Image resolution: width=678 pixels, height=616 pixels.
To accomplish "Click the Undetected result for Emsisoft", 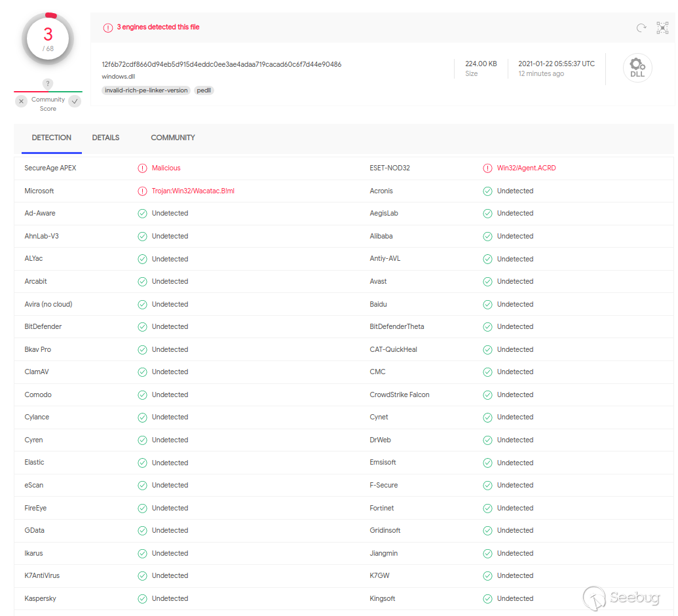I will pos(515,463).
